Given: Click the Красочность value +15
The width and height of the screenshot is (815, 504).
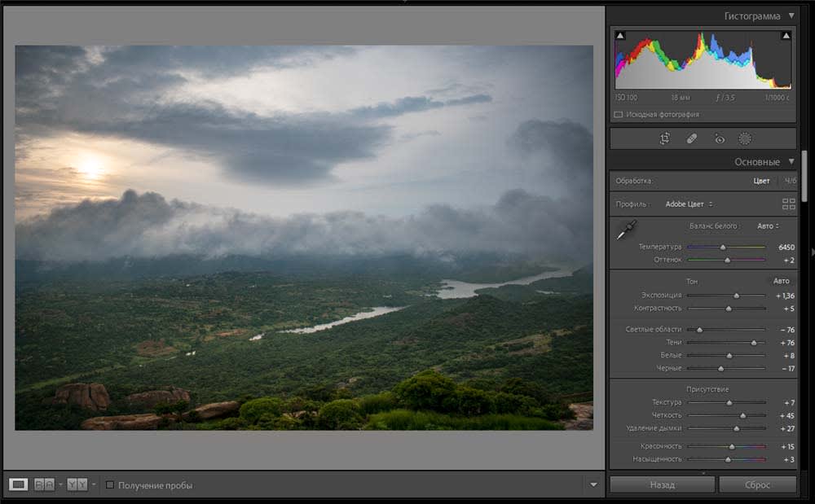Looking at the screenshot, I should (787, 446).
